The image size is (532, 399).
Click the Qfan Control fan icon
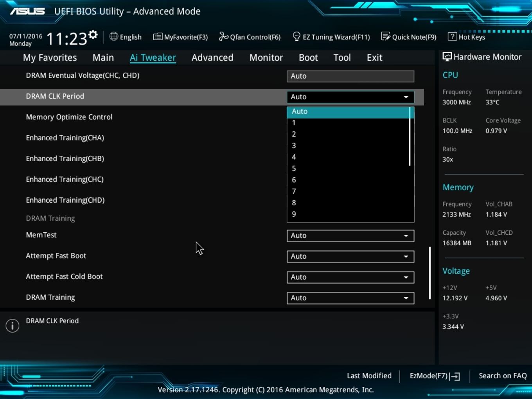(x=223, y=36)
